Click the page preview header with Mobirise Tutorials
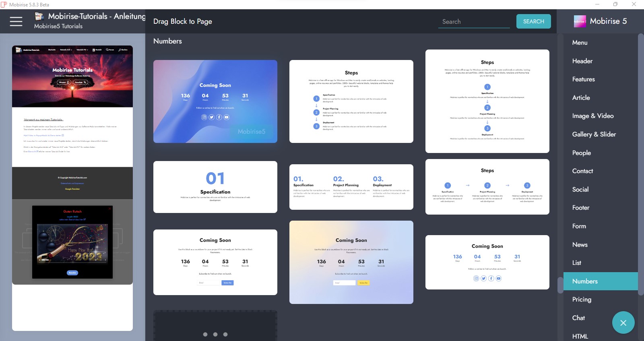This screenshot has height=341, width=644. (x=72, y=76)
